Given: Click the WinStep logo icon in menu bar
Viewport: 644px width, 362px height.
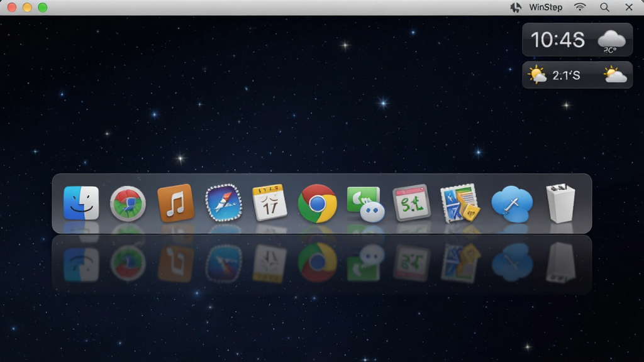Looking at the screenshot, I should click(x=516, y=8).
